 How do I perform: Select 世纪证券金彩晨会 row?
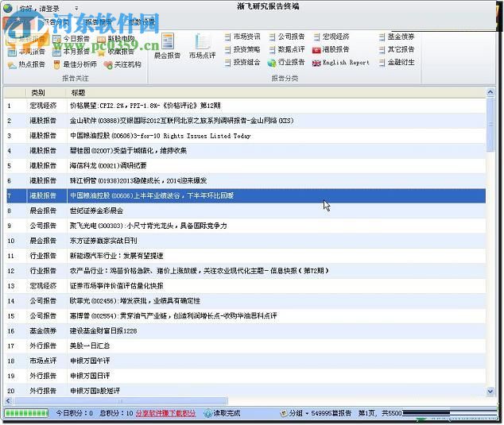pyautogui.click(x=246, y=211)
